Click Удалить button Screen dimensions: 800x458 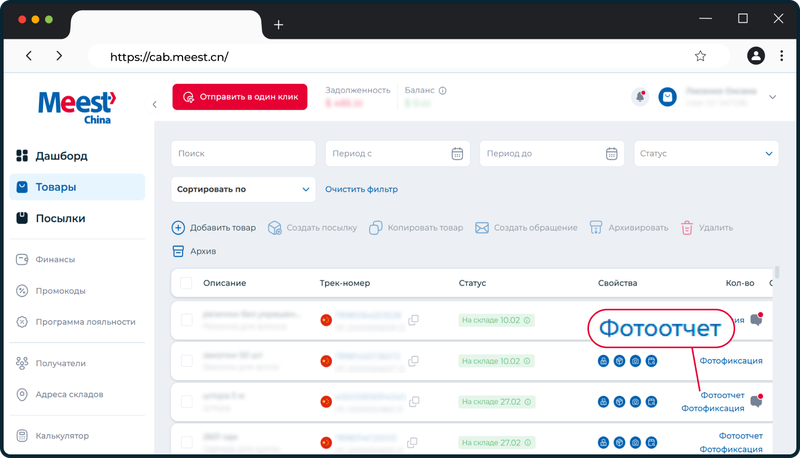pyautogui.click(x=707, y=227)
